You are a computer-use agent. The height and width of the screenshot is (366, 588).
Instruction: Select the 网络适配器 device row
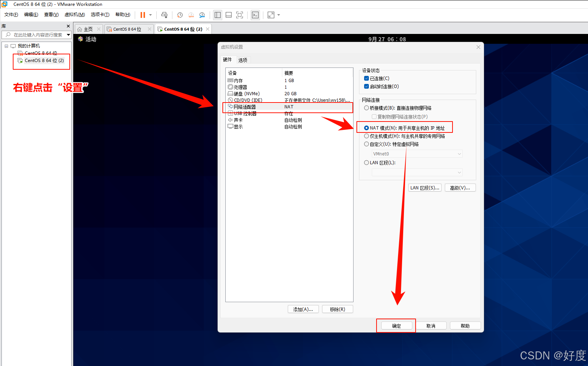click(x=289, y=107)
